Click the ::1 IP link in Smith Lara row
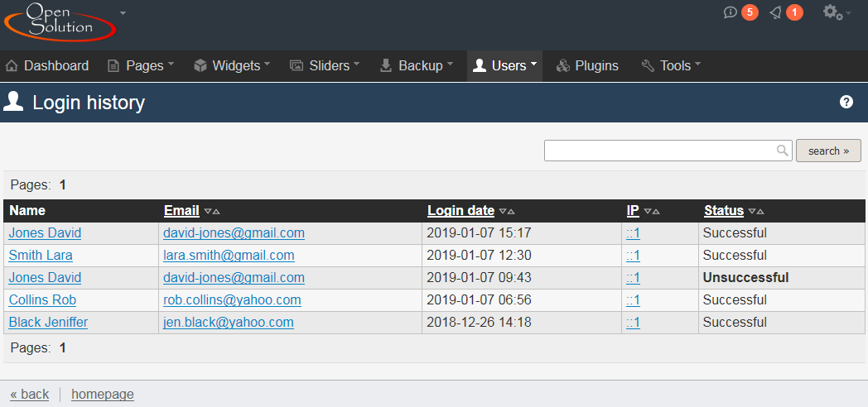Screen dimensions: 868x407 pos(633,256)
